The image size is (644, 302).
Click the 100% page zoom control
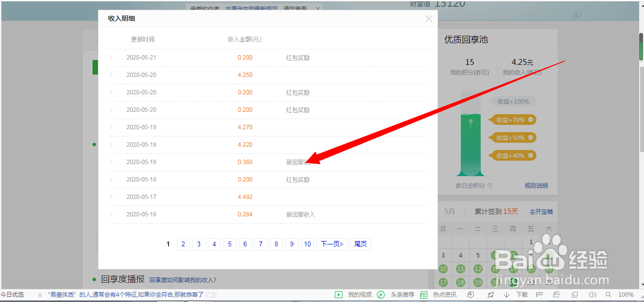pos(625,294)
